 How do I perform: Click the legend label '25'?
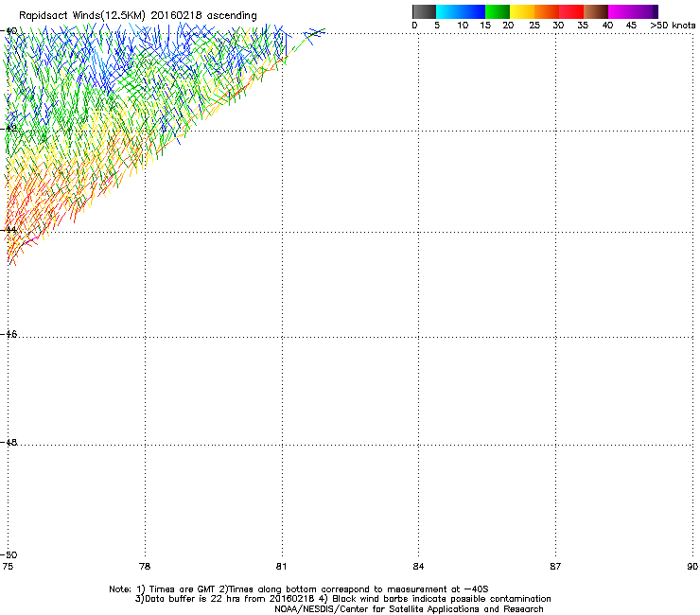coord(534,26)
